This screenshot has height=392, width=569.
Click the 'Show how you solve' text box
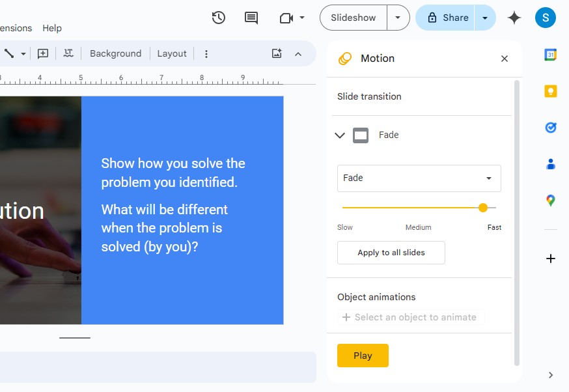(173, 173)
